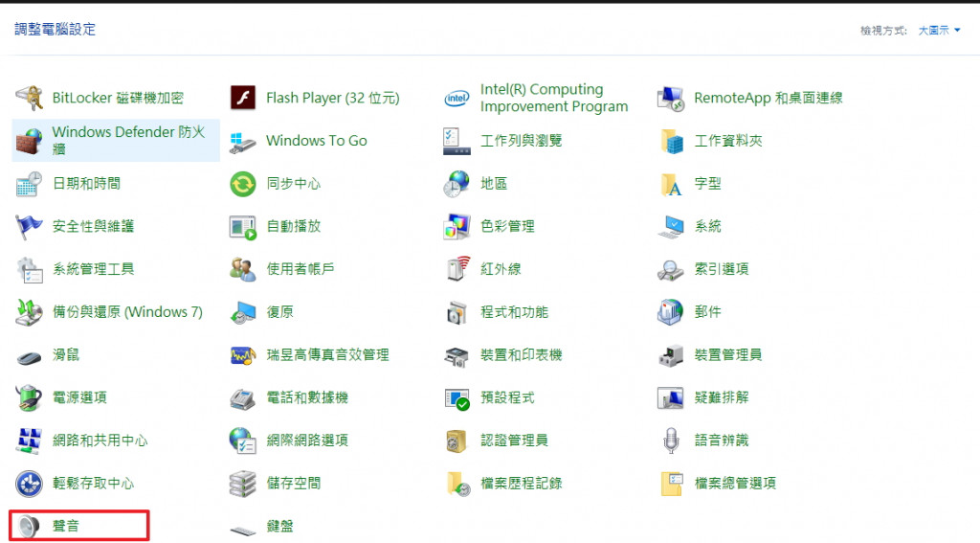The height and width of the screenshot is (543, 980).
Task: Click the 使用者帳戶 text link
Action: click(x=300, y=270)
